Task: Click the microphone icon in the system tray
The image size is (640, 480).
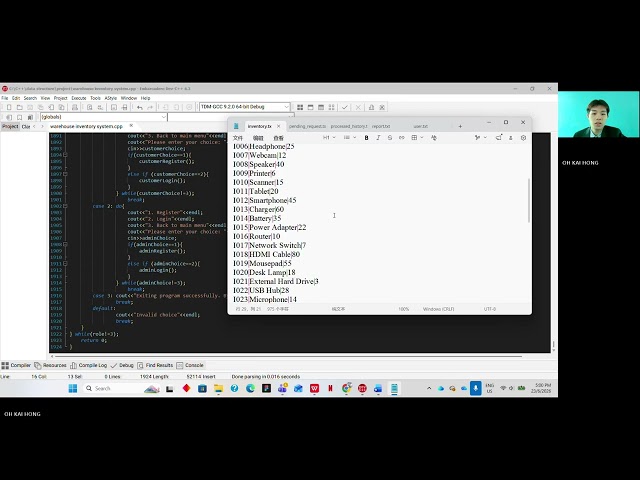Action: (x=476, y=388)
